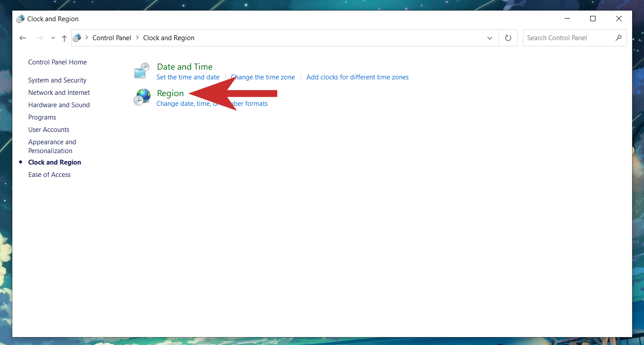The height and width of the screenshot is (345, 644).
Task: Click the Region globe icon
Action: (x=142, y=97)
